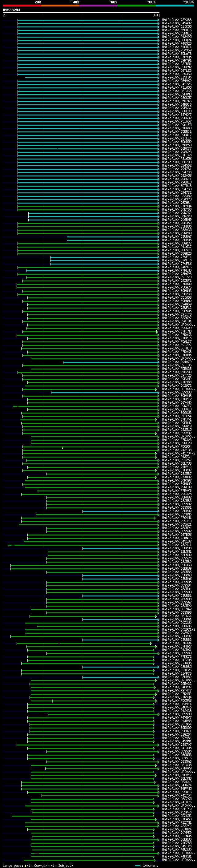Click the label UniRef100_Q8S411
This screenshot has height=868, width=197.
pyautogui.click(x=177, y=545)
